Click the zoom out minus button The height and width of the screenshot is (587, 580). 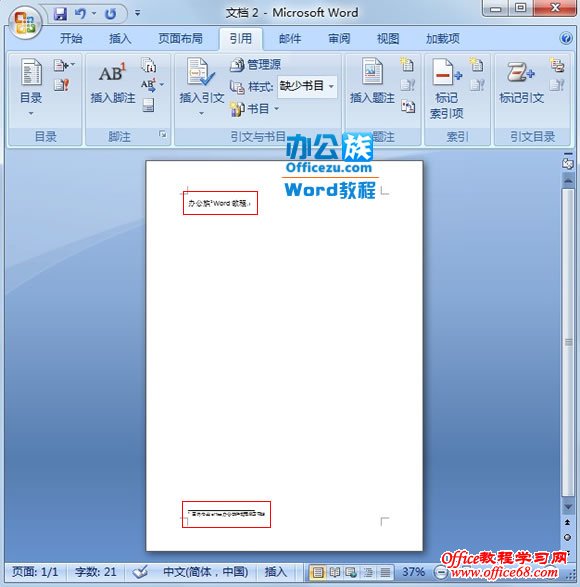coord(441,572)
